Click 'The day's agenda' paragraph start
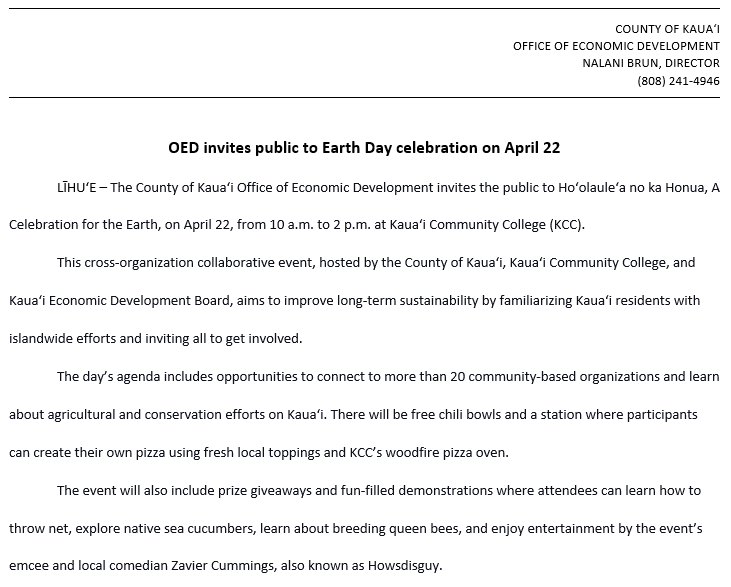 click(106, 377)
